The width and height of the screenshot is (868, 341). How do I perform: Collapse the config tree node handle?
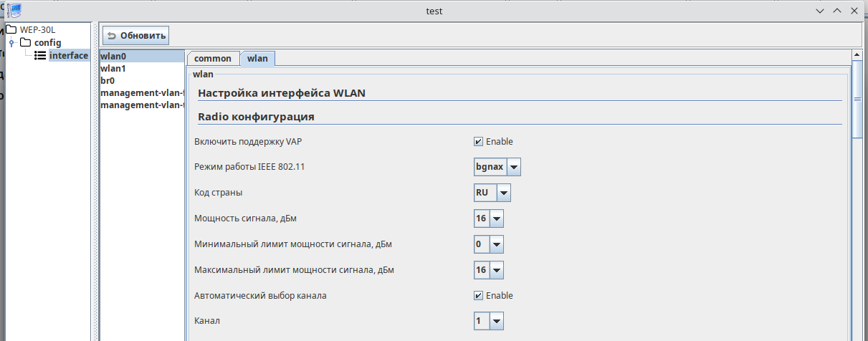coord(11,43)
